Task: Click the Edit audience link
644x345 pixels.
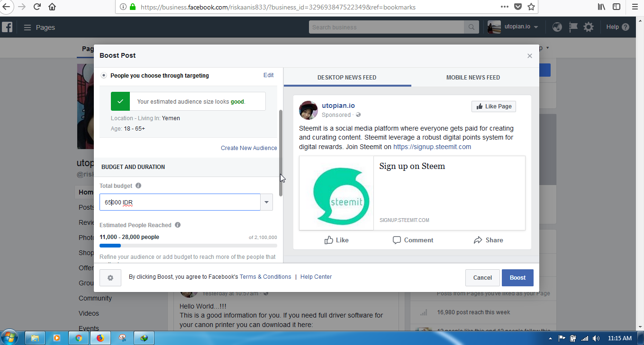Action: (x=269, y=75)
